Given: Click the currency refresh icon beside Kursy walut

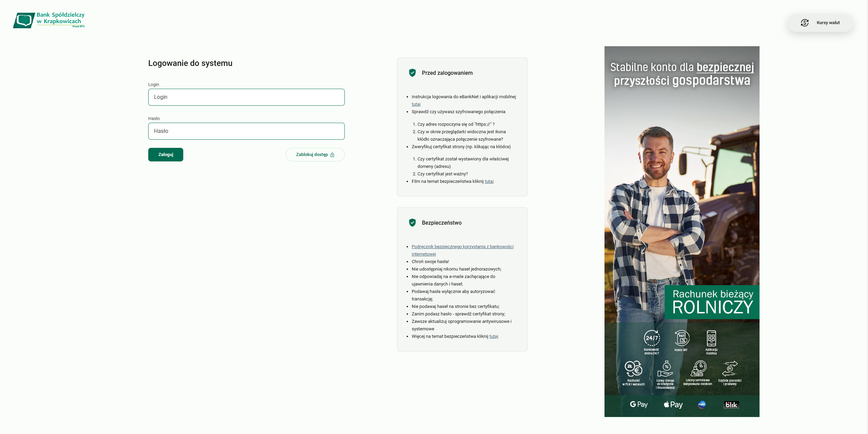Looking at the screenshot, I should pyautogui.click(x=805, y=22).
